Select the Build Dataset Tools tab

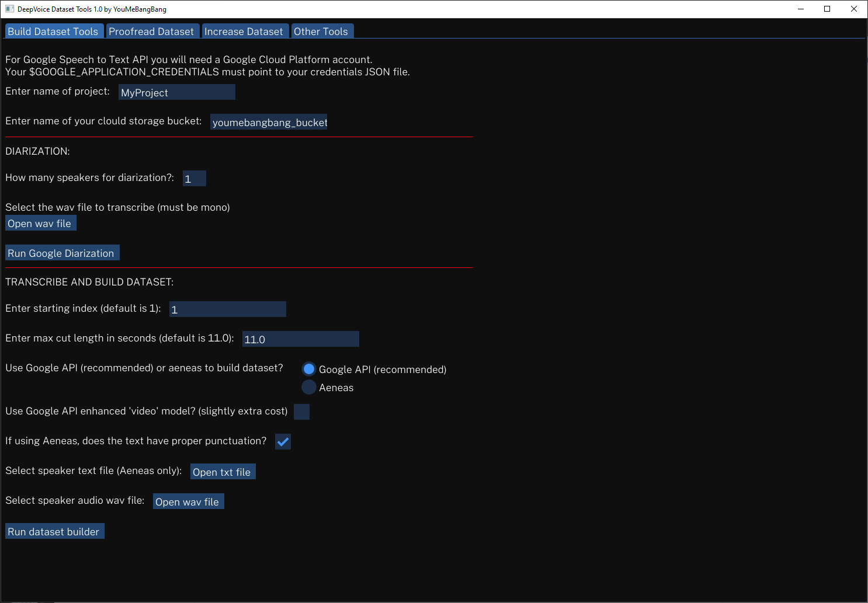[x=54, y=31]
